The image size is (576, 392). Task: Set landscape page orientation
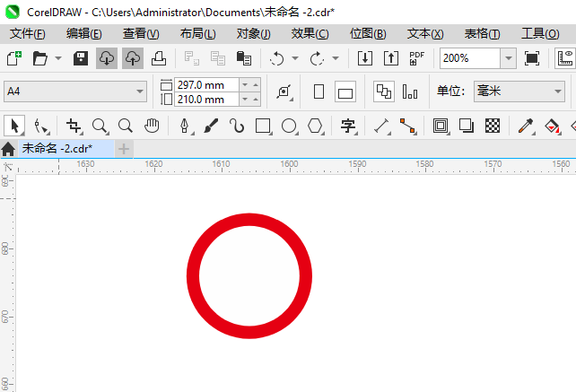(345, 91)
